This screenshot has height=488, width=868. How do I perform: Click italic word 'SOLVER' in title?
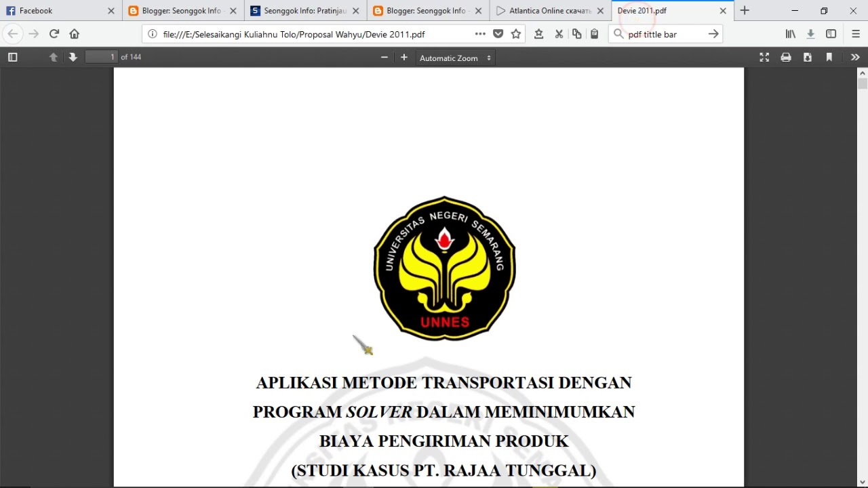click(379, 412)
